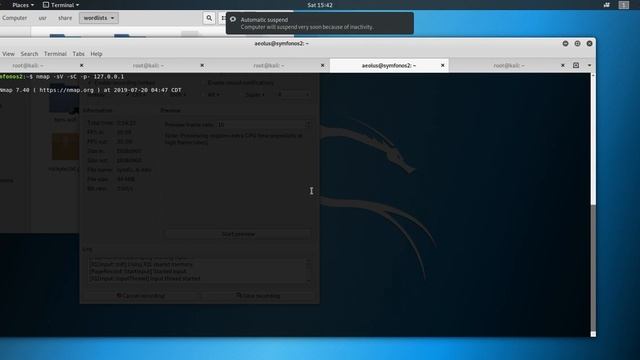
Task: Open the tab list dropdown arrow
Action: pos(589,65)
